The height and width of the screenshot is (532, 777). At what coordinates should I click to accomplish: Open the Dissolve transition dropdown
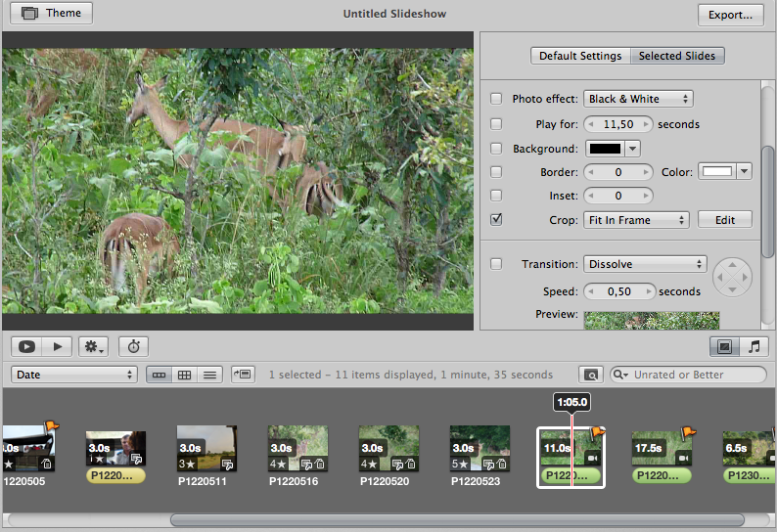pos(645,264)
